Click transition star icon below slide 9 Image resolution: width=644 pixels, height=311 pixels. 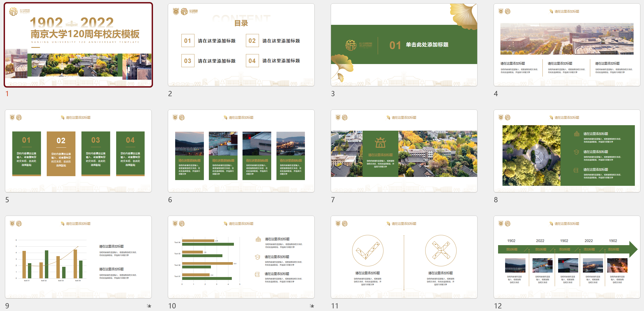[149, 306]
